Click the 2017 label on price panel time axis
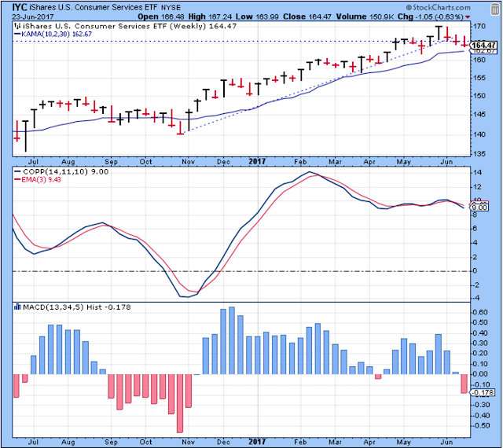Image resolution: width=503 pixels, height=448 pixels. [x=257, y=161]
